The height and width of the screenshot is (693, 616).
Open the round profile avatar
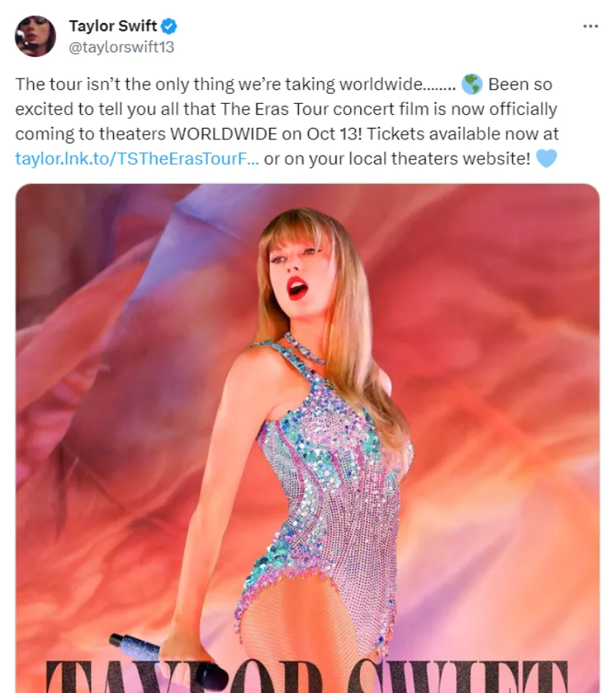click(35, 36)
